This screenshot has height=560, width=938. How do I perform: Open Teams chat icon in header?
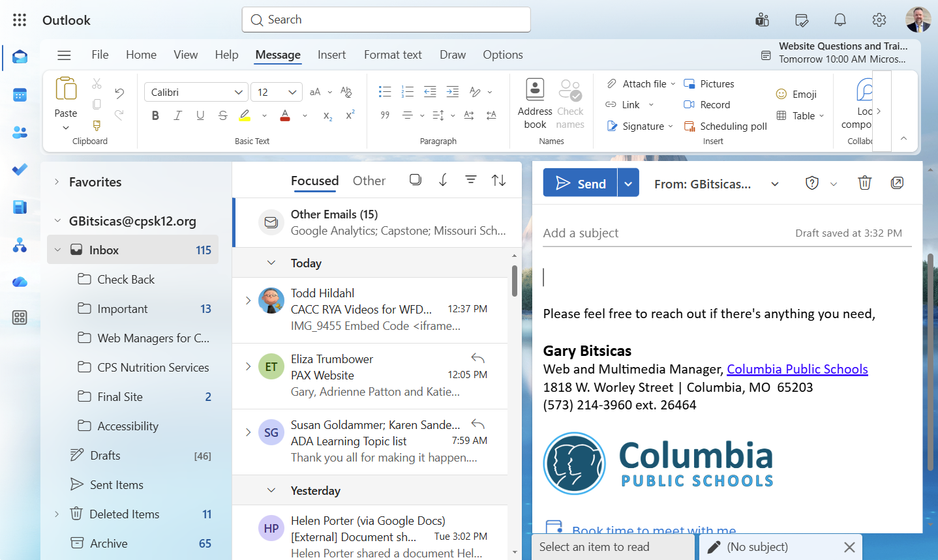[x=762, y=20]
